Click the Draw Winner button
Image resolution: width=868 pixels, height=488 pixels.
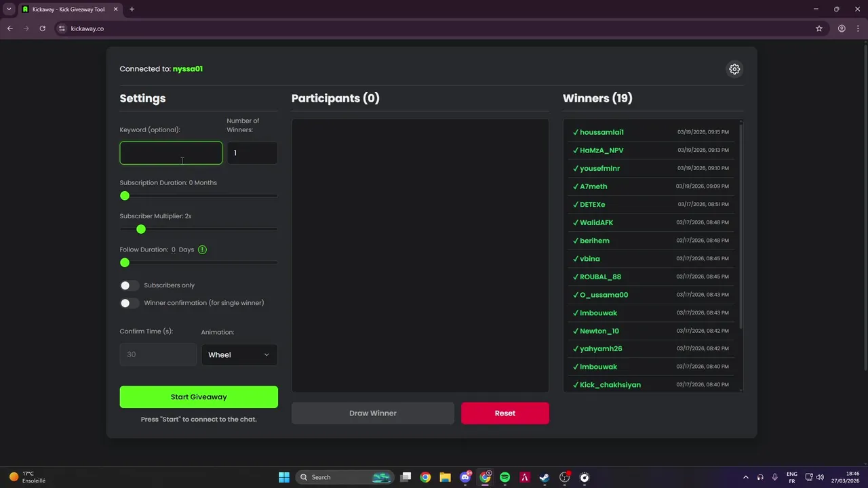click(x=373, y=413)
